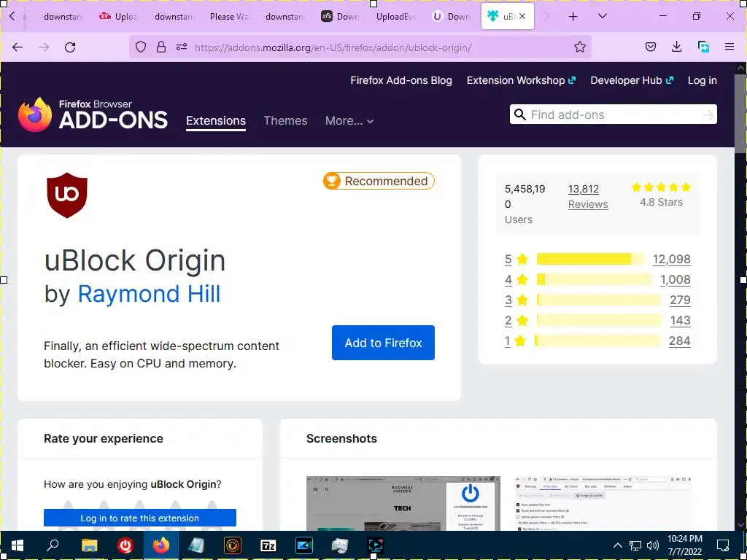Expand the More... menu

click(349, 120)
